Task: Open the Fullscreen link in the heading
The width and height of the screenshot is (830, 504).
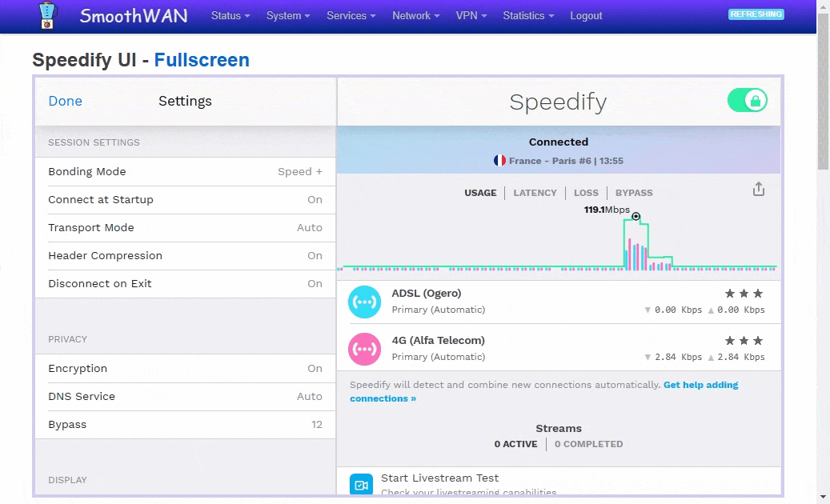Action: (x=202, y=60)
